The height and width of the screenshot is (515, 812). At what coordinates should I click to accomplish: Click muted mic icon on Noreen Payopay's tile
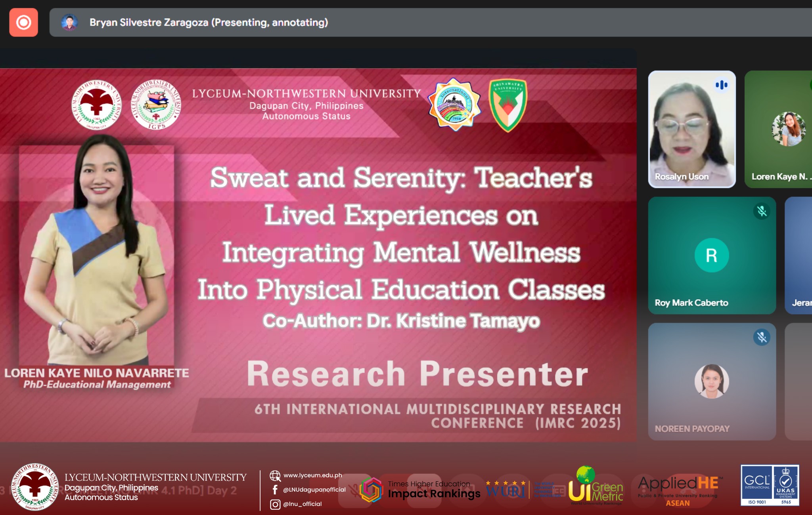[761, 338]
